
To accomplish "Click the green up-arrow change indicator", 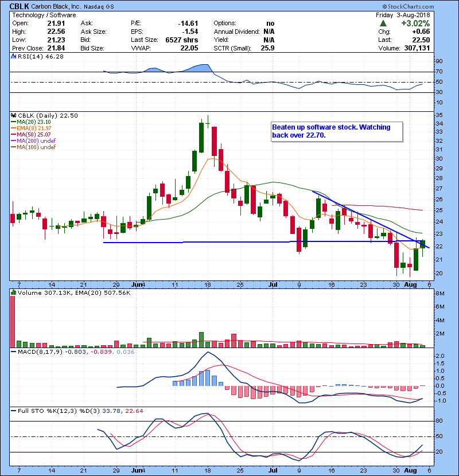I will (383, 24).
